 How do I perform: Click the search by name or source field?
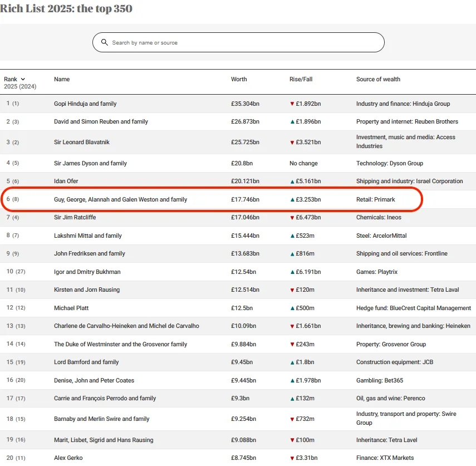[x=239, y=42]
